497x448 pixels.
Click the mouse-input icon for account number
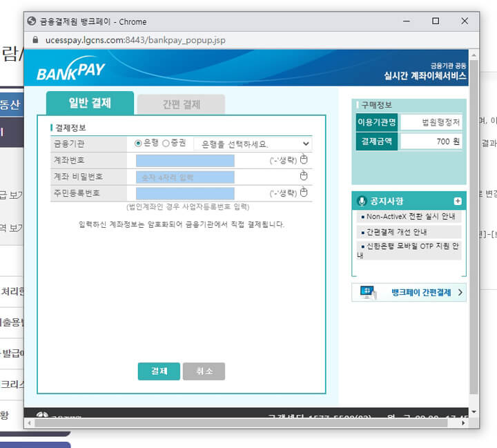click(x=304, y=159)
